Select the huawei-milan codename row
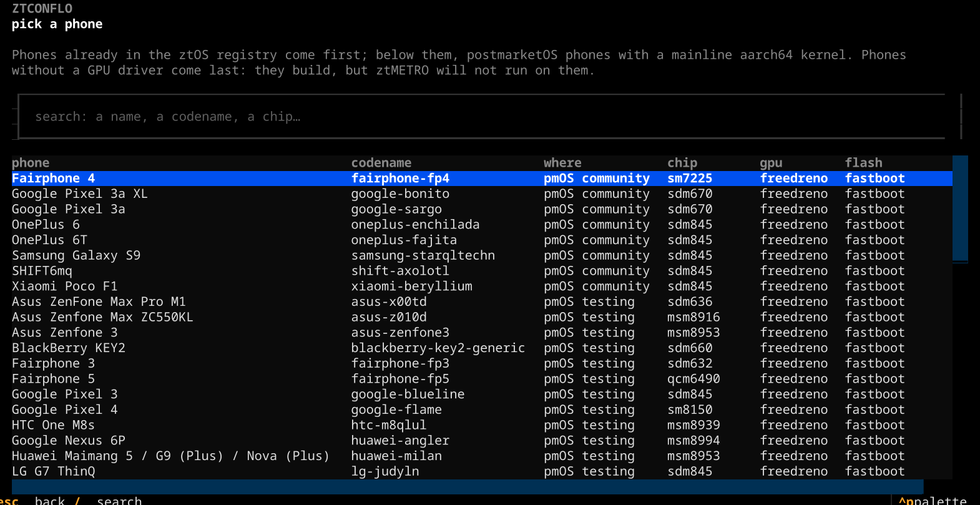Image resolution: width=980 pixels, height=505 pixels. [x=482, y=456]
